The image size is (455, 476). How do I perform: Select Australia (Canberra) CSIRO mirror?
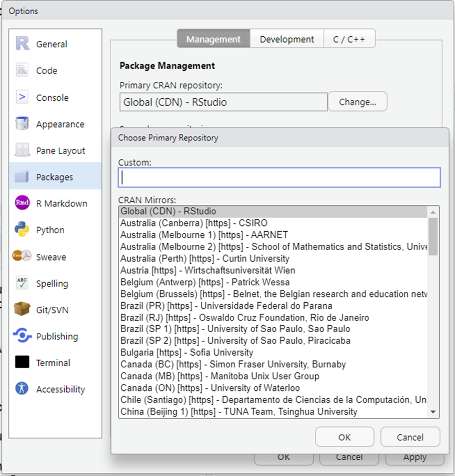273,223
